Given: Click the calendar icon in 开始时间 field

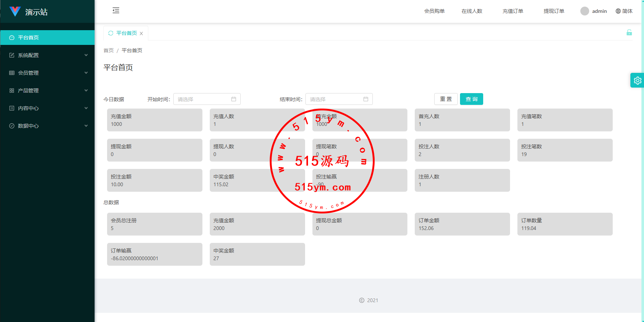Looking at the screenshot, I should pos(234,99).
